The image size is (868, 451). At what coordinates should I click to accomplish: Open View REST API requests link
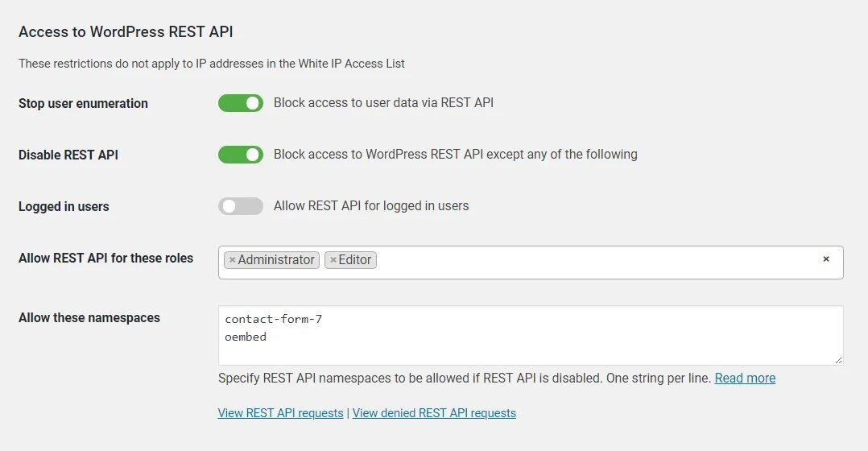(x=280, y=413)
